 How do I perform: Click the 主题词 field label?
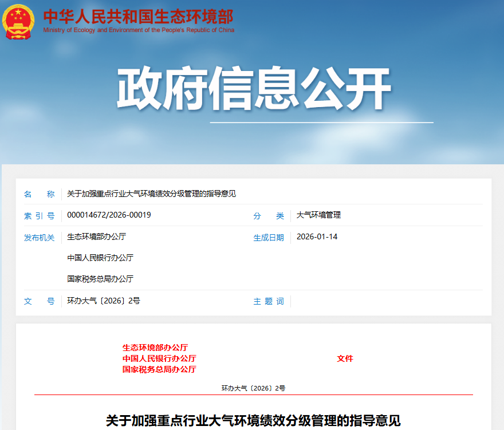[x=269, y=301]
